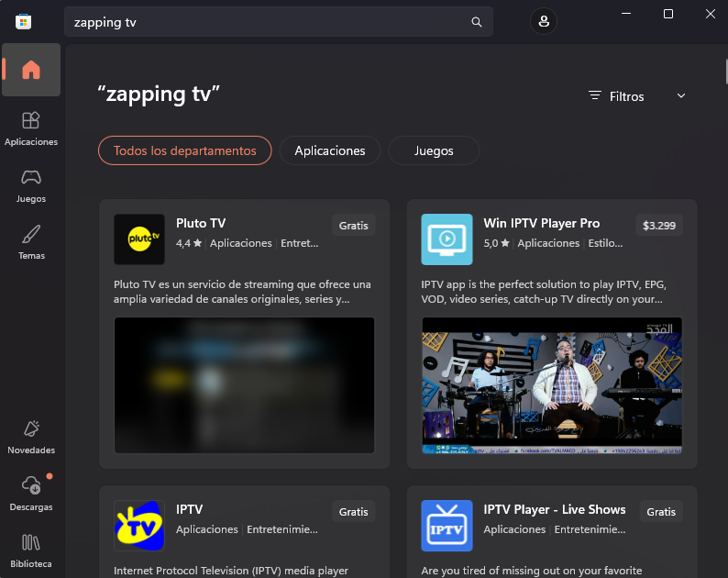Click the "zapping tv" results heading
728x578 pixels.
(159, 94)
